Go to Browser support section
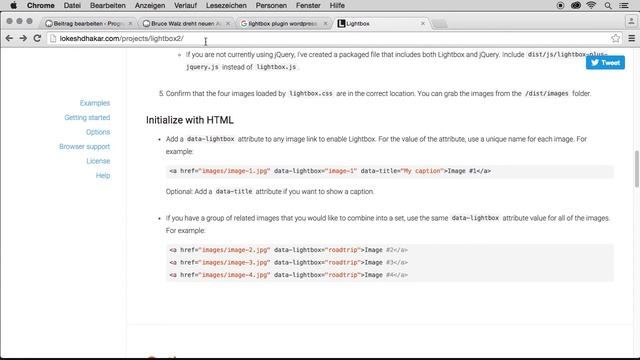This screenshot has height=360, width=640. point(84,147)
